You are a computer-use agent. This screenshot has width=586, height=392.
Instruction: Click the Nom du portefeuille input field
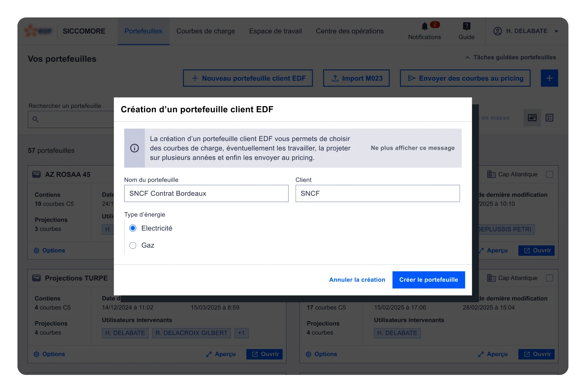(x=206, y=193)
